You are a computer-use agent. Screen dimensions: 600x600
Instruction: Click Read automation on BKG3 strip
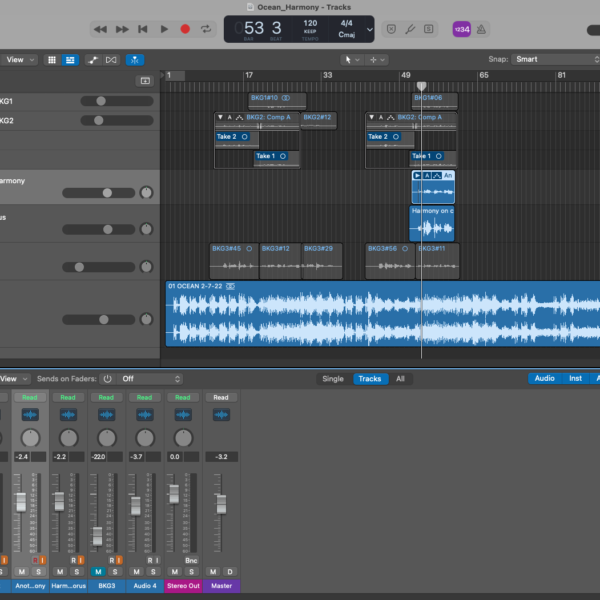tap(106, 398)
